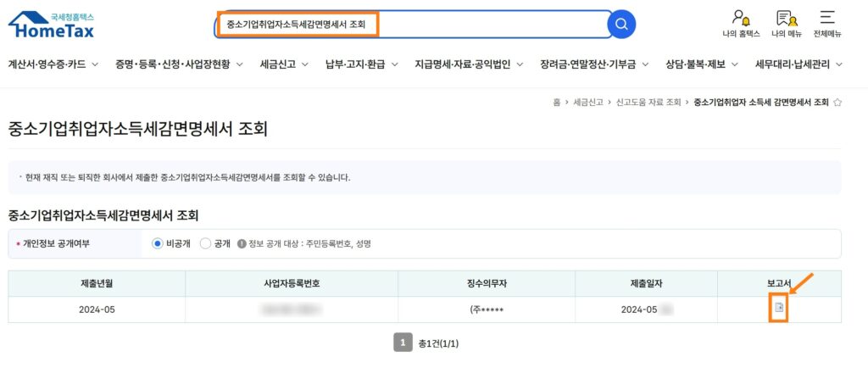The image size is (868, 368).
Task: Bookmark this page with the star icon
Action: [837, 103]
